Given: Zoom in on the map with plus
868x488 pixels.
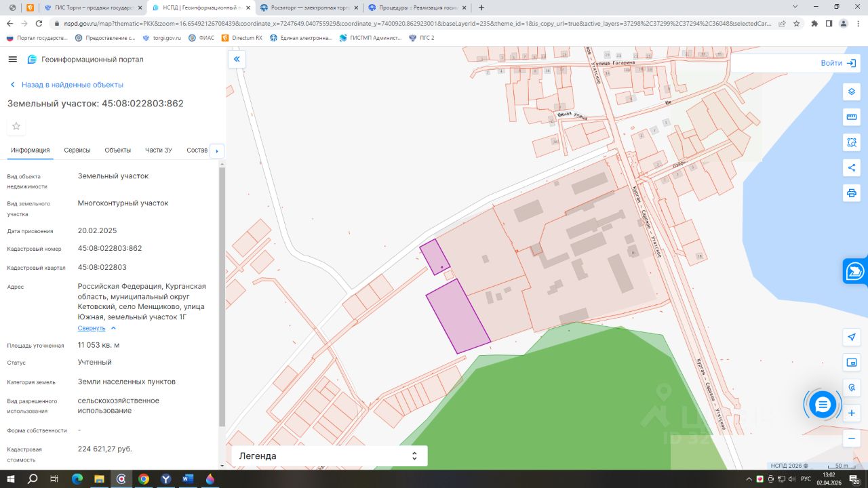Looking at the screenshot, I should [852, 413].
